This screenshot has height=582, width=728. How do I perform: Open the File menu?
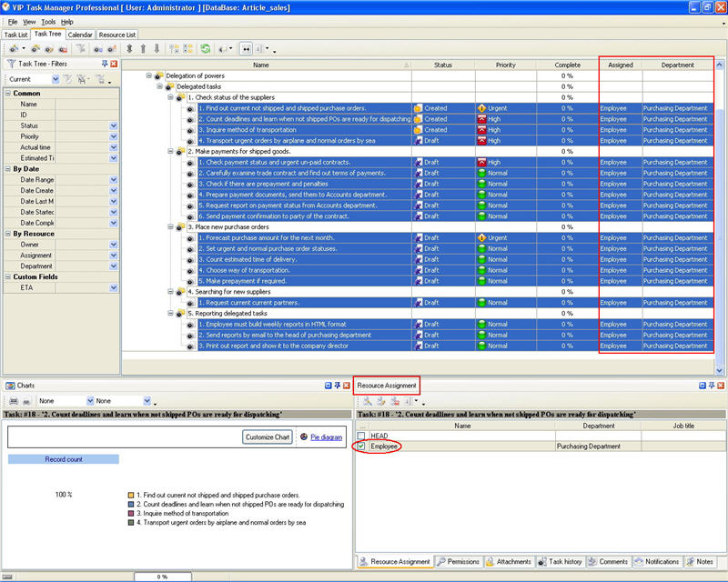(13, 22)
